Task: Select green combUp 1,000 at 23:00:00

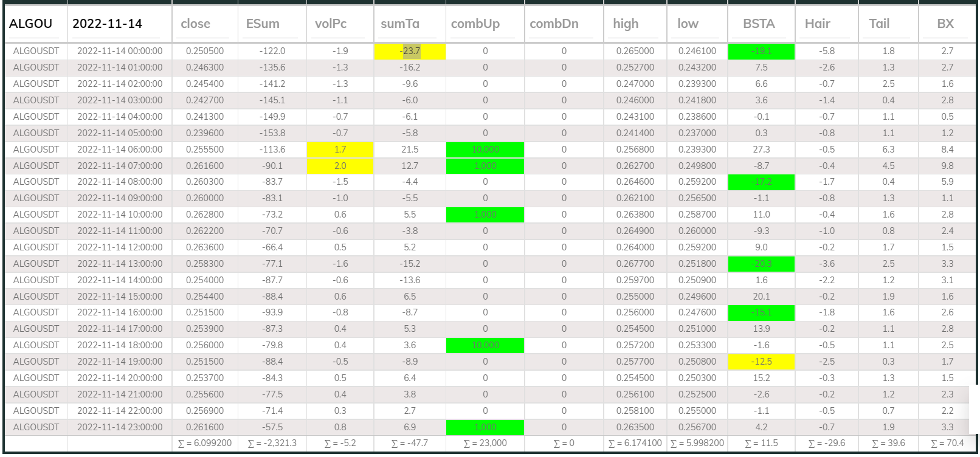Action: 485,427
